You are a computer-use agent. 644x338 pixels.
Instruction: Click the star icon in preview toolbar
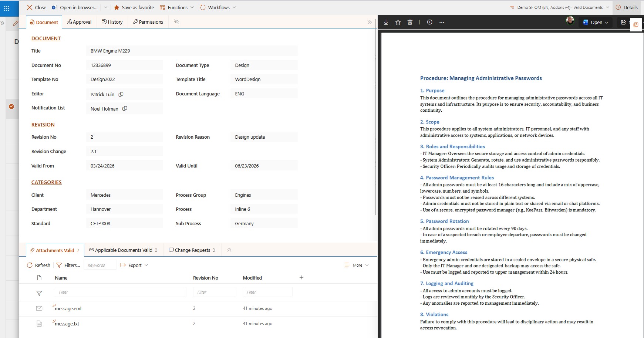[398, 22]
